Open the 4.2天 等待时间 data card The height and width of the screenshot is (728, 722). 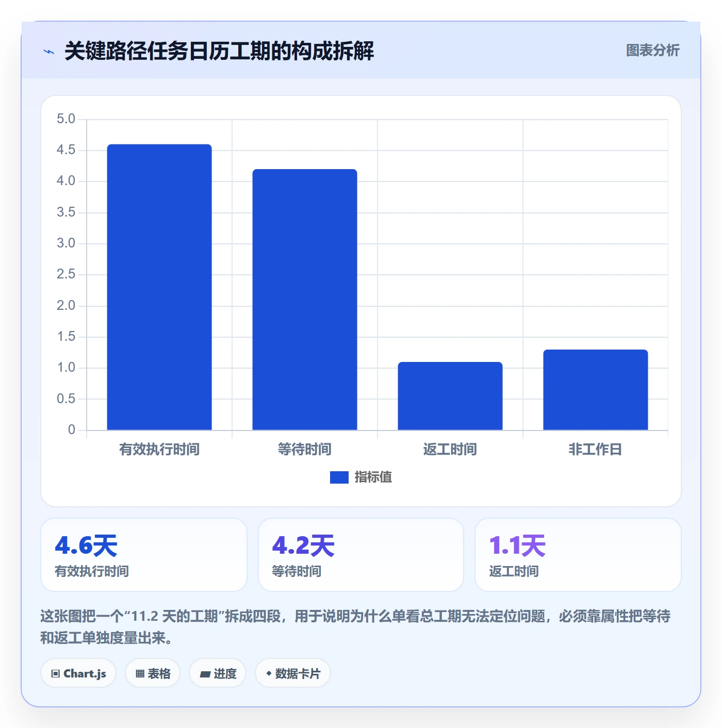pos(361,555)
